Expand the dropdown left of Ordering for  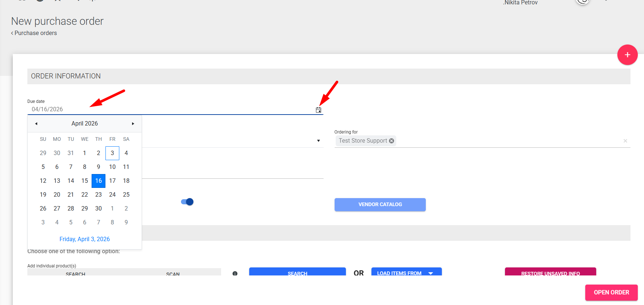tap(318, 141)
